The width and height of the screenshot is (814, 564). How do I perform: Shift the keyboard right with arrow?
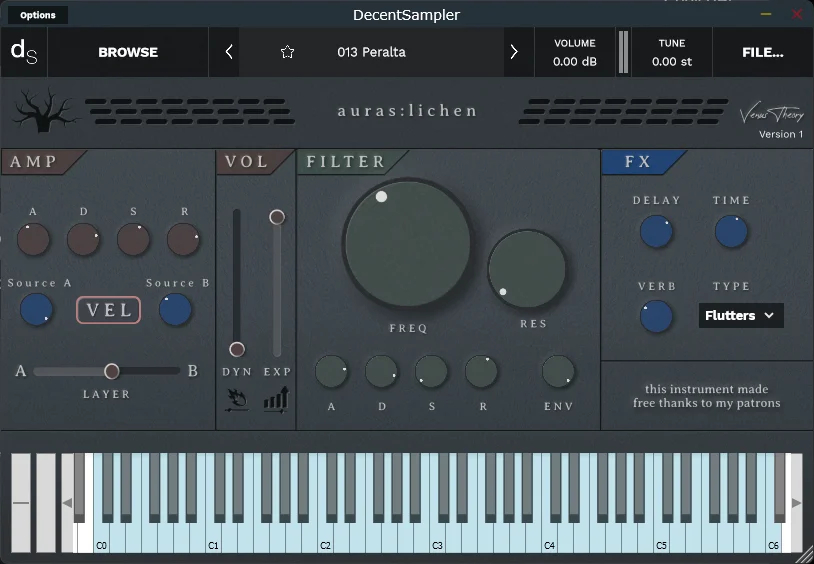pyautogui.click(x=796, y=503)
